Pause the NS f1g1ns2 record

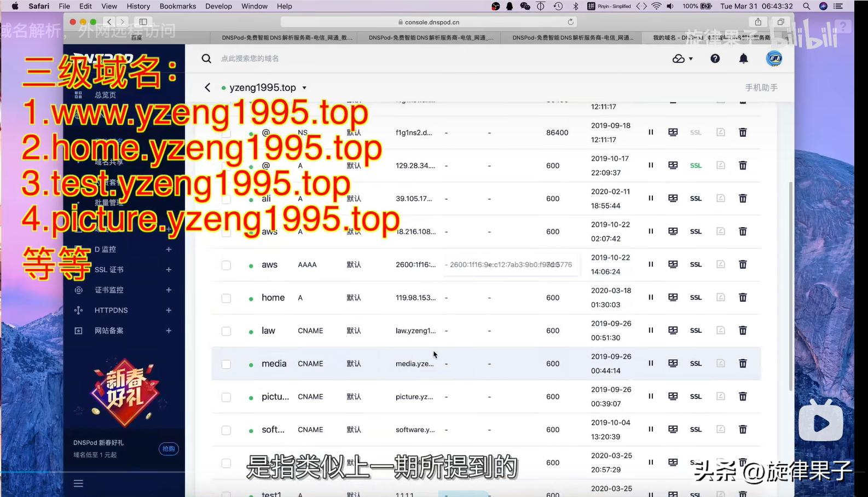651,132
